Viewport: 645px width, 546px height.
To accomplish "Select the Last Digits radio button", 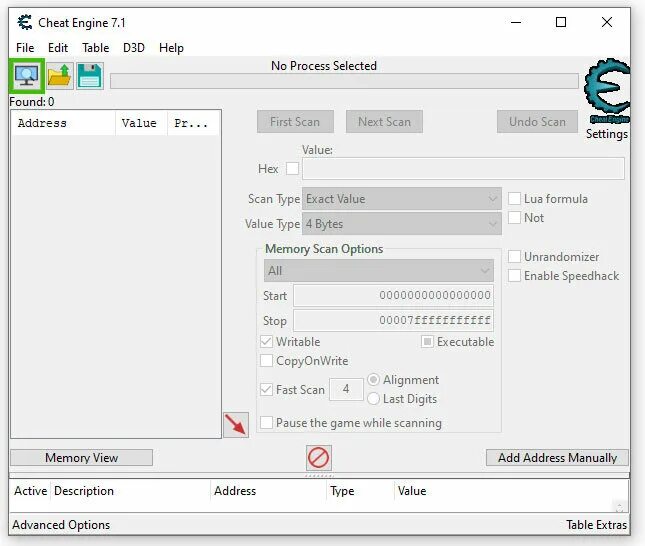I will tap(373, 398).
